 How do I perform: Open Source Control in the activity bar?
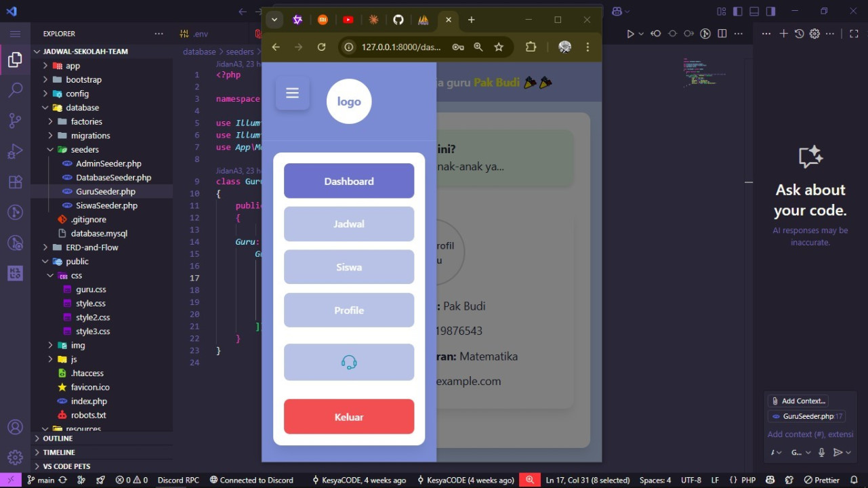(x=15, y=121)
